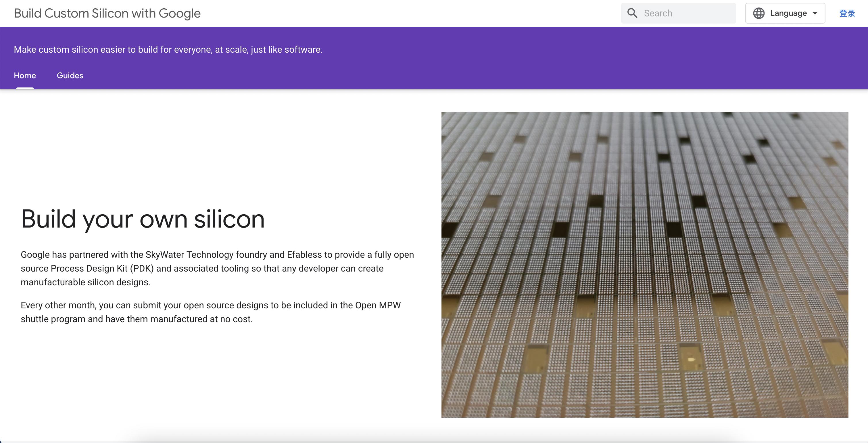Viewport: 868px width, 443px height.
Task: Switch to the Guides tab
Action: 70,76
